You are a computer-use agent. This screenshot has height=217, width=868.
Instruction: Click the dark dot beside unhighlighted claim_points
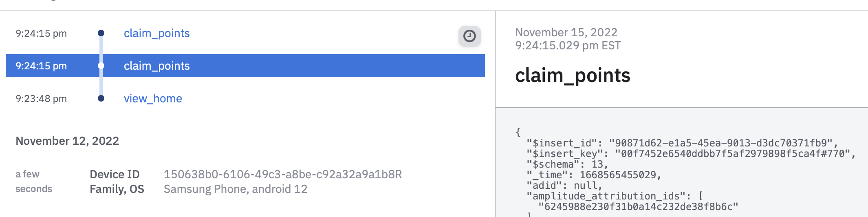pyautogui.click(x=101, y=33)
